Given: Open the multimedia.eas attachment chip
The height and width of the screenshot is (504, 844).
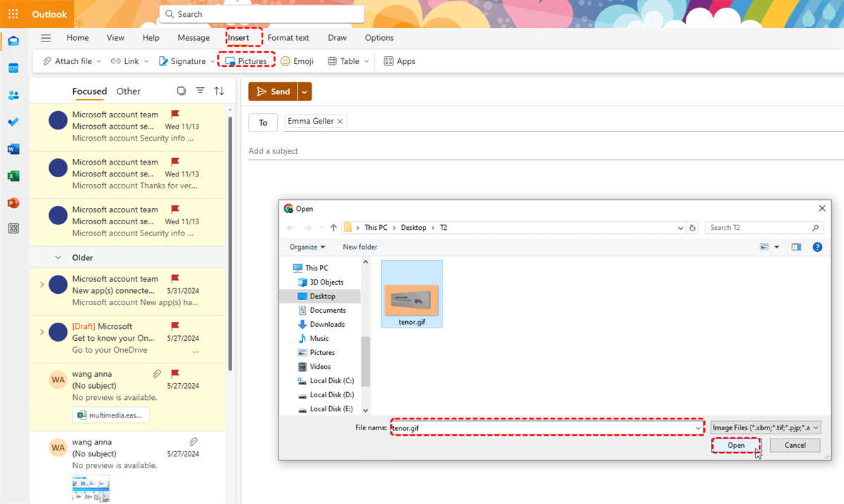Looking at the screenshot, I should pos(111,415).
